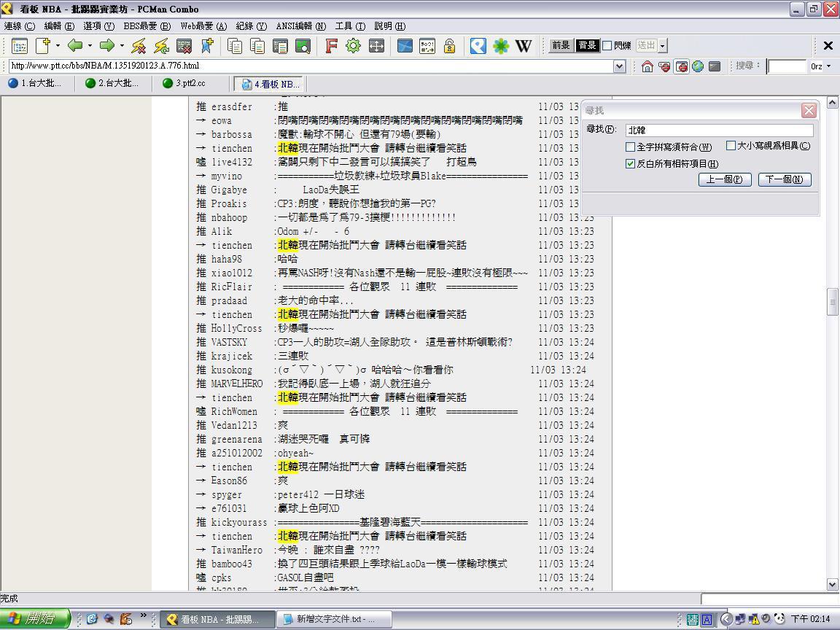Image resolution: width=840 pixels, height=630 pixels.
Task: Open the dropdown next to 送出
Action: click(x=663, y=46)
